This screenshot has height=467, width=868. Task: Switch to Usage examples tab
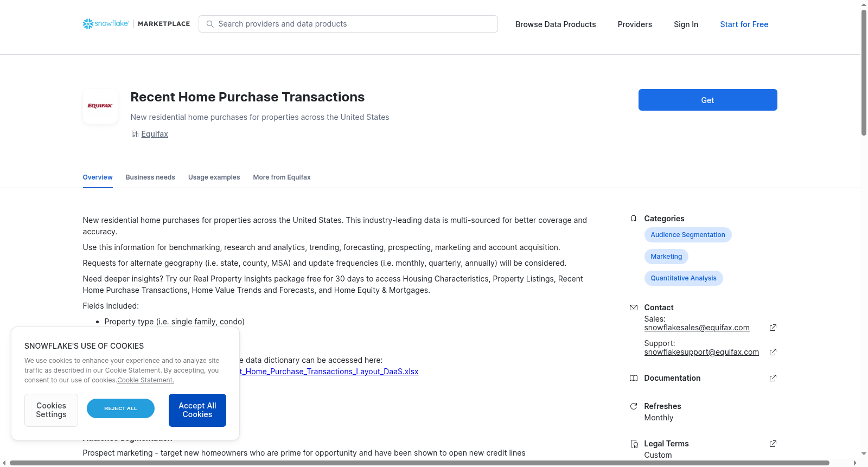click(214, 177)
